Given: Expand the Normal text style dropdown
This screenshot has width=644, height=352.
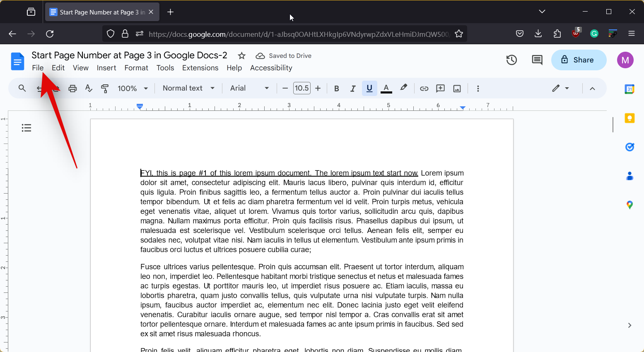Looking at the screenshot, I should click(x=188, y=88).
